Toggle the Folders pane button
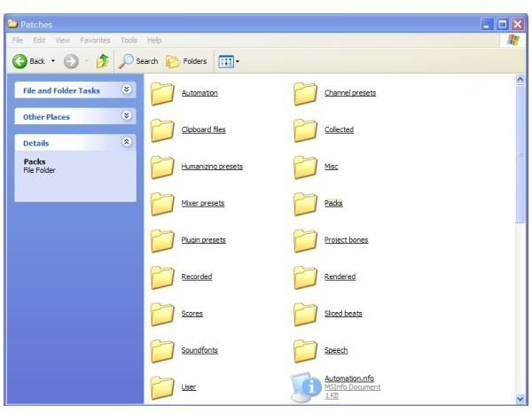This screenshot has height=413, width=532. click(175, 61)
